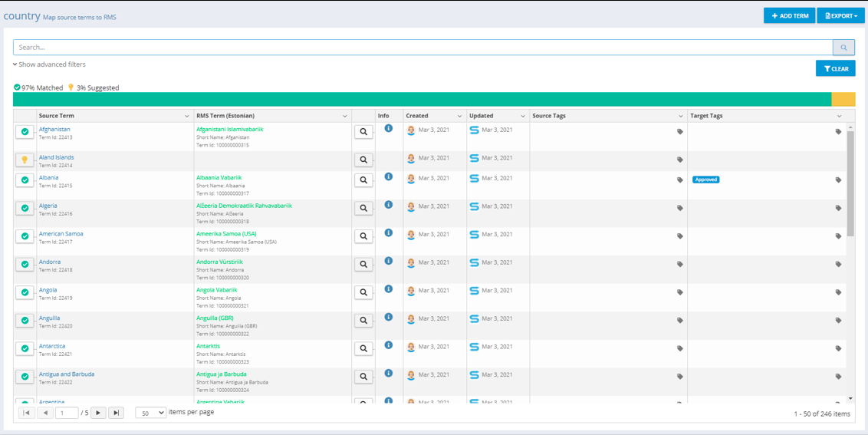Open the lookup magnifier for Aland Islands
Screen dimensions: 868x435
pos(363,160)
